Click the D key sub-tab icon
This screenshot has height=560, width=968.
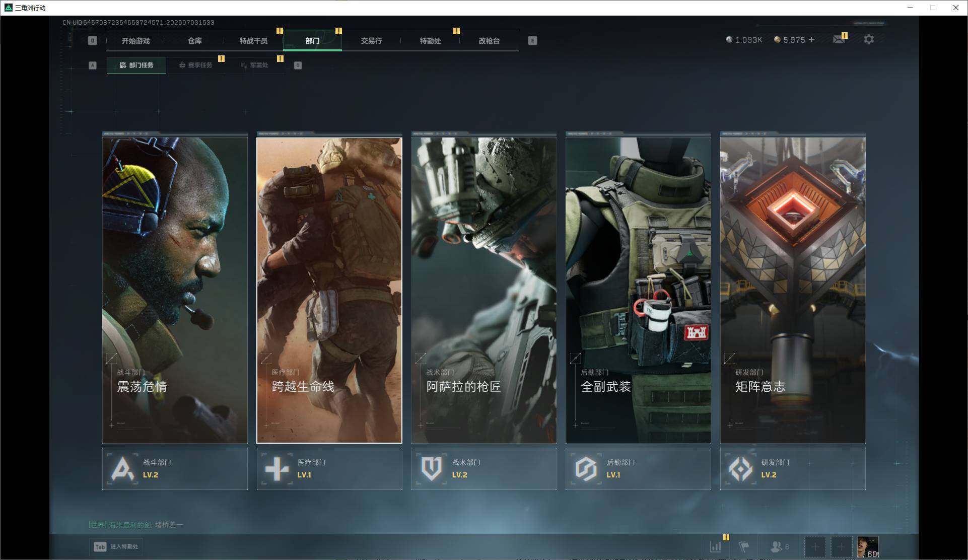tap(298, 65)
